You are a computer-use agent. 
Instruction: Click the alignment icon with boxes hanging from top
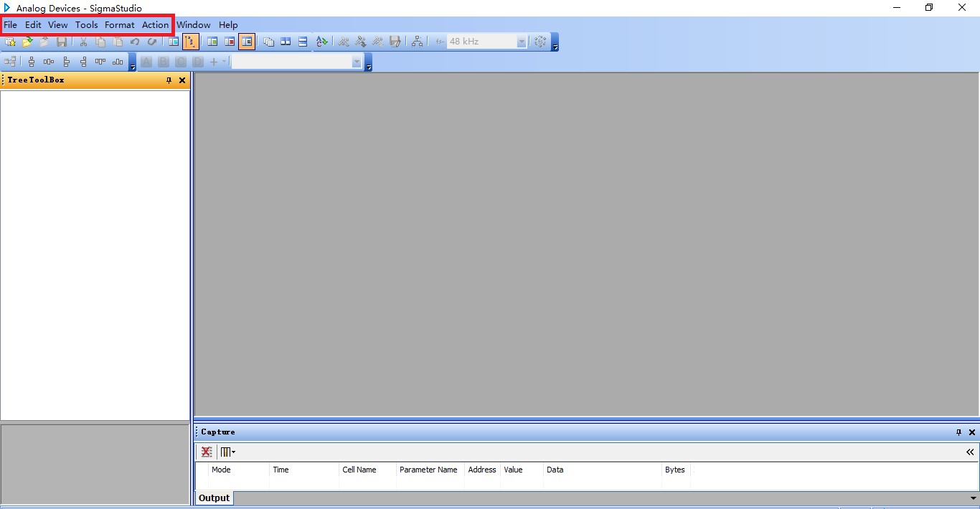pos(100,62)
